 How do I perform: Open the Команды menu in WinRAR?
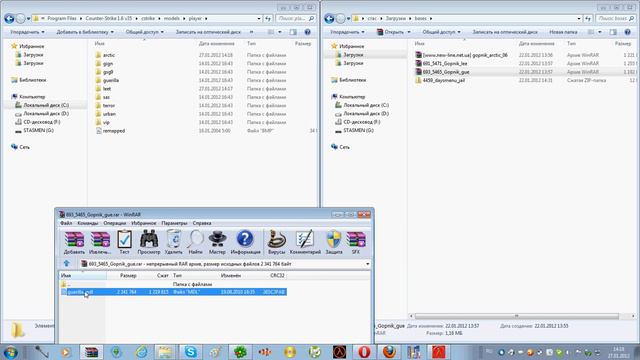click(x=88, y=223)
